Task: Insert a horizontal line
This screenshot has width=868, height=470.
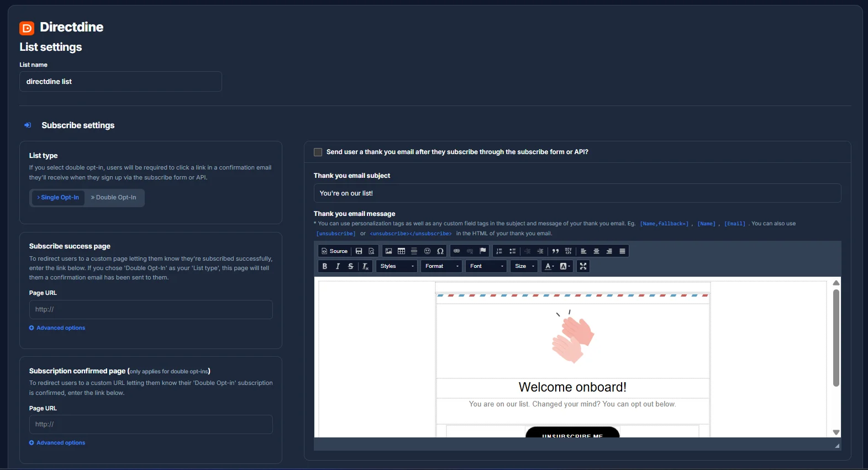Action: pos(414,251)
